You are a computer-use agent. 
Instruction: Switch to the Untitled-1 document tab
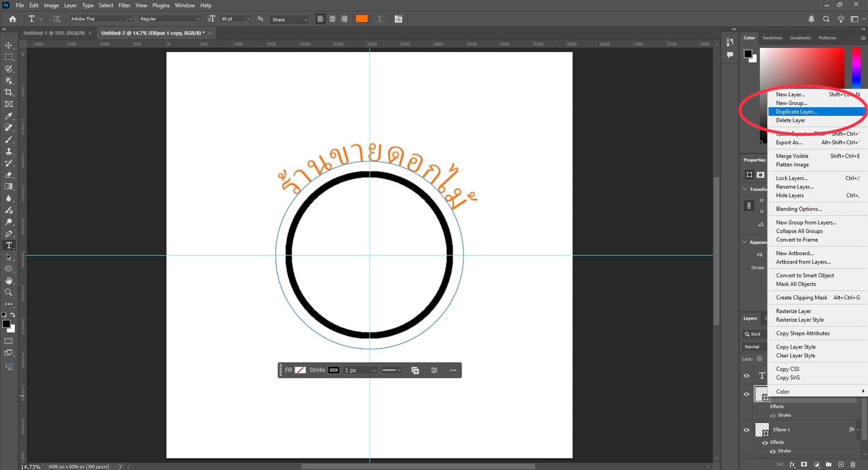[54, 33]
